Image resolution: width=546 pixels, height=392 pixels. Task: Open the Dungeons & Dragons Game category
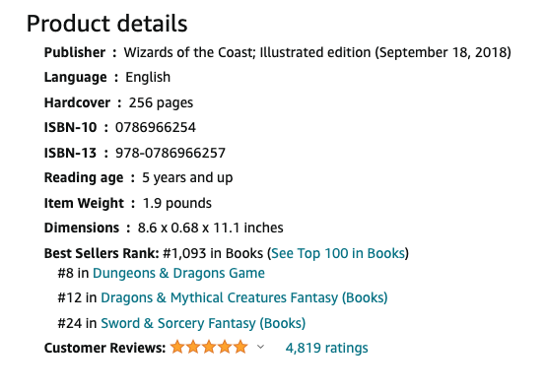tap(178, 273)
